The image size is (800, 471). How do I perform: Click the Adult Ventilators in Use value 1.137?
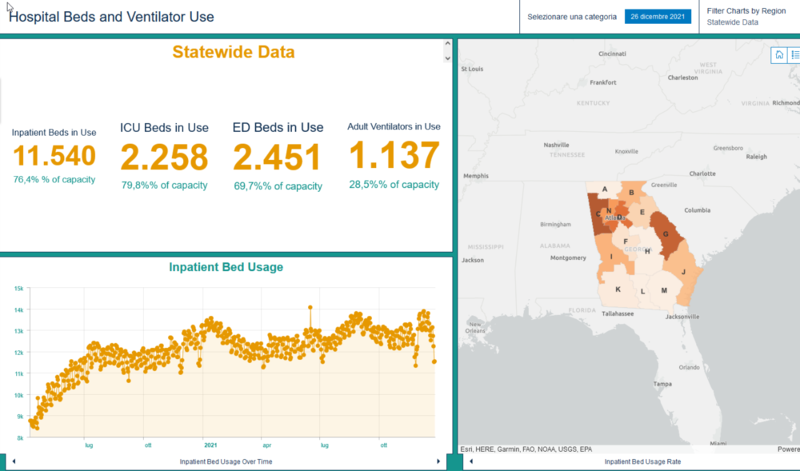point(393,156)
